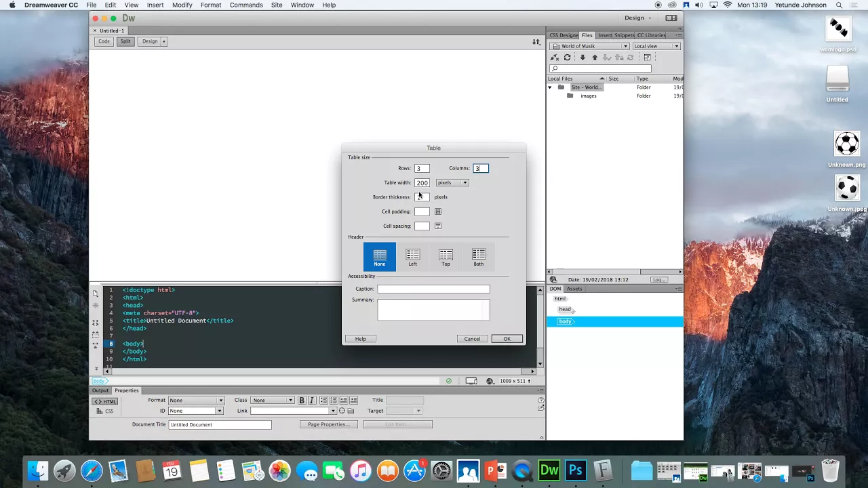Viewport: 868px width, 488px height.
Task: Open the Class dropdown in Properties
Action: (273, 401)
